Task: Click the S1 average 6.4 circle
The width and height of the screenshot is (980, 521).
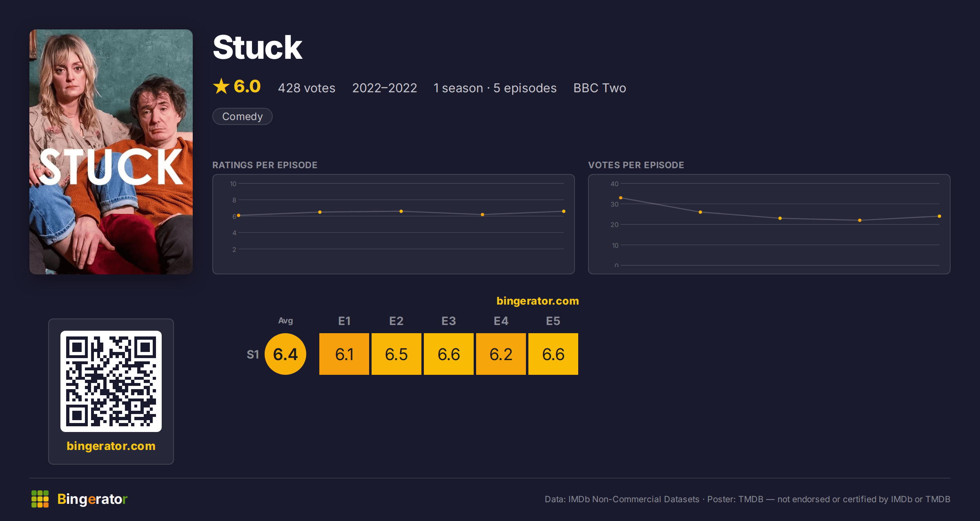Action: point(285,354)
